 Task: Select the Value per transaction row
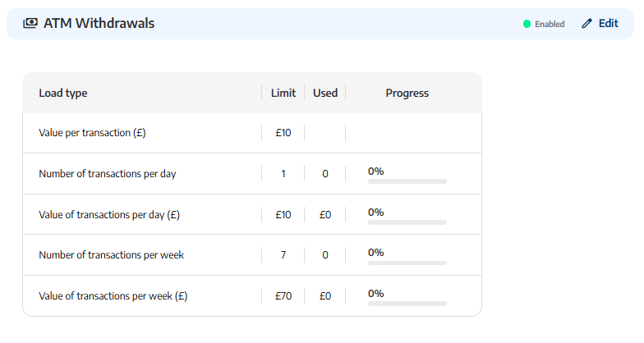point(252,133)
